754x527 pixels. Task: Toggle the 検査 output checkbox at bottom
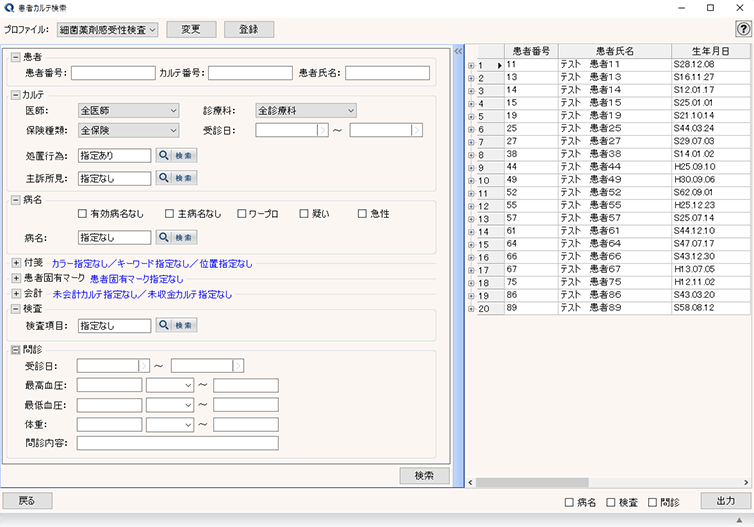pos(611,502)
